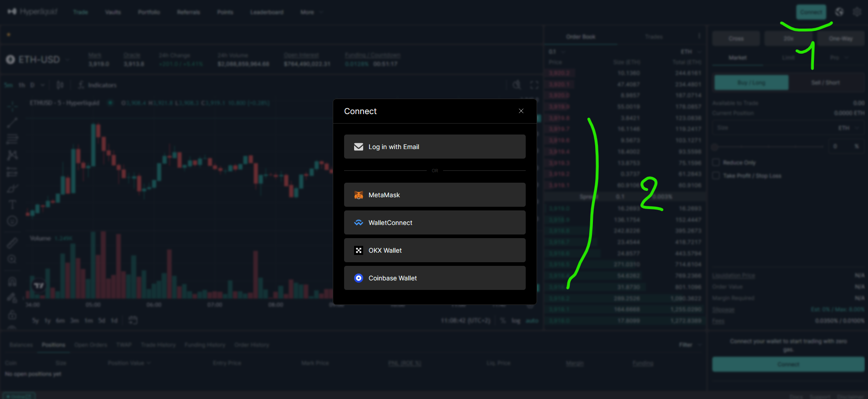
Task: Open the Referrals page
Action: pyautogui.click(x=188, y=12)
